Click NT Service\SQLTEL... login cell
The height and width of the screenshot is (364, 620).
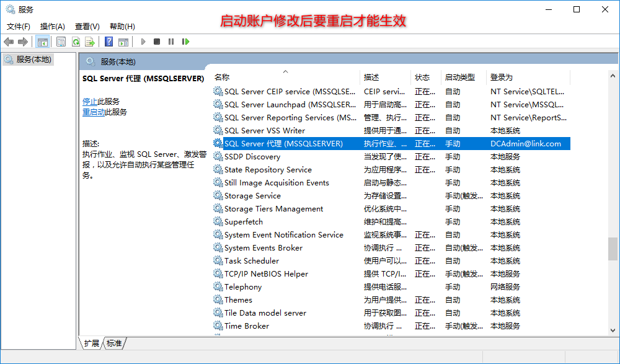point(527,91)
